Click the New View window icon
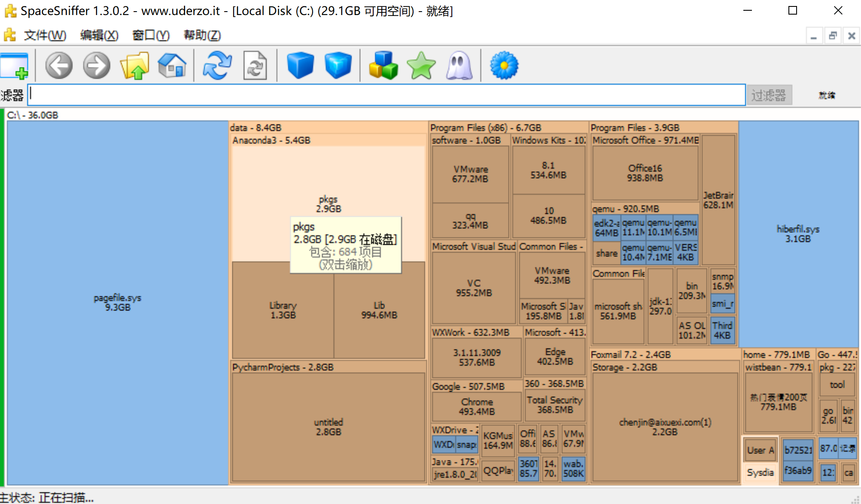861x504 pixels. point(14,66)
